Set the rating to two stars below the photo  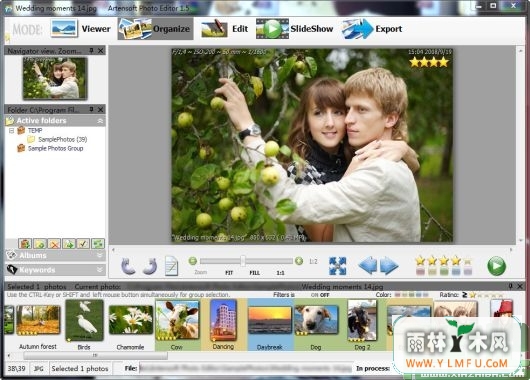pos(432,260)
